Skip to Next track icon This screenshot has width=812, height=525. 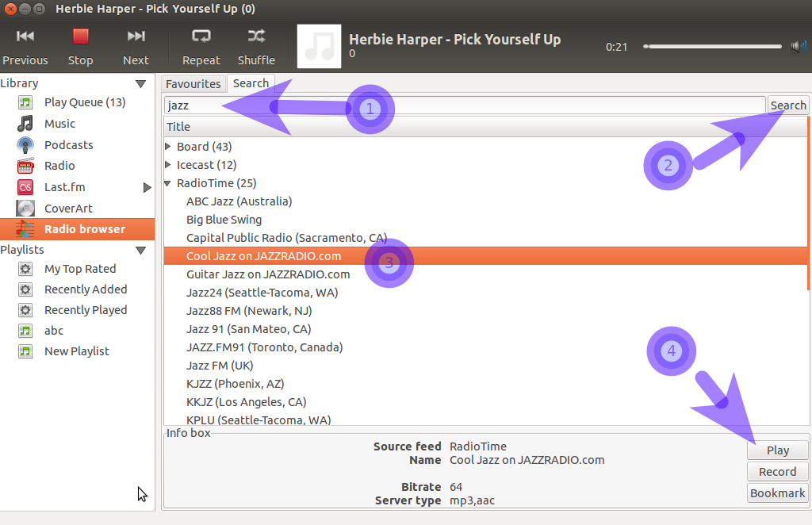pos(136,36)
